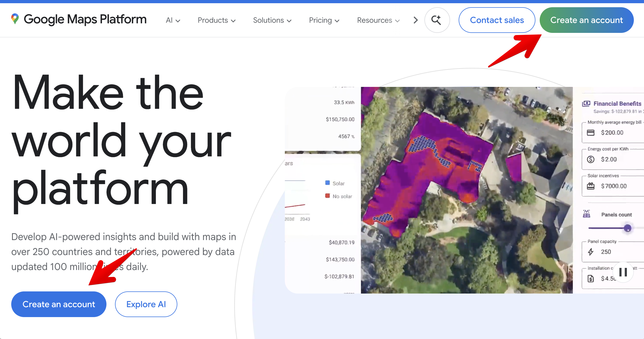Screen dimensions: 644x339
Task: Click the Contact sales button
Action: pyautogui.click(x=497, y=20)
